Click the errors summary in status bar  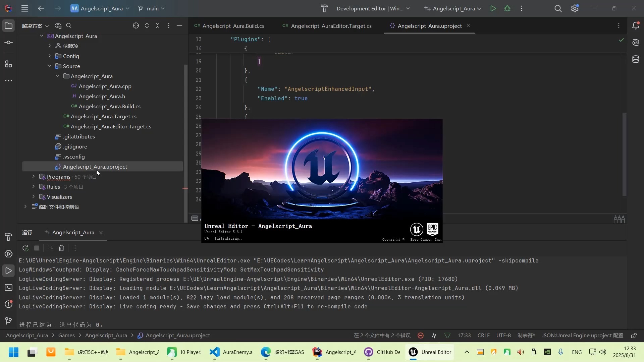tap(382, 336)
